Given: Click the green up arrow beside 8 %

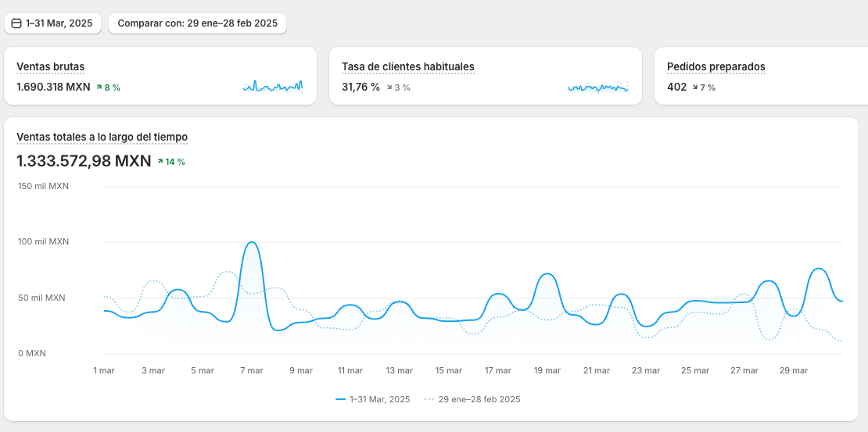Looking at the screenshot, I should tap(99, 87).
